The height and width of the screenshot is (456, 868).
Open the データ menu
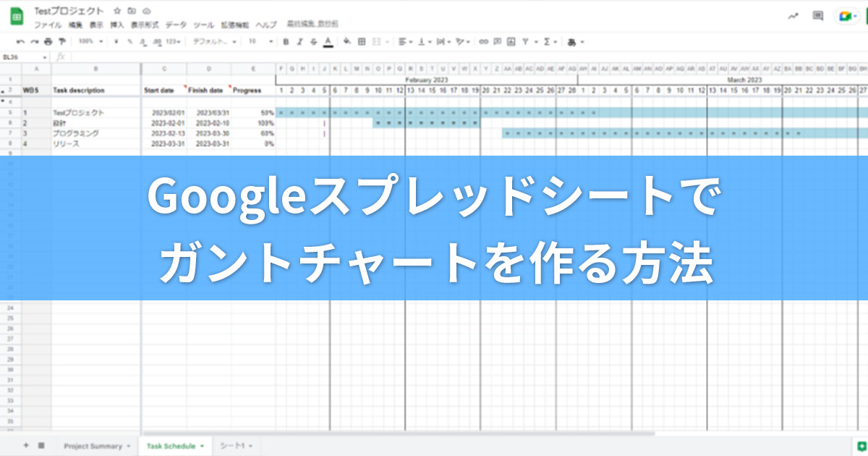[176, 25]
